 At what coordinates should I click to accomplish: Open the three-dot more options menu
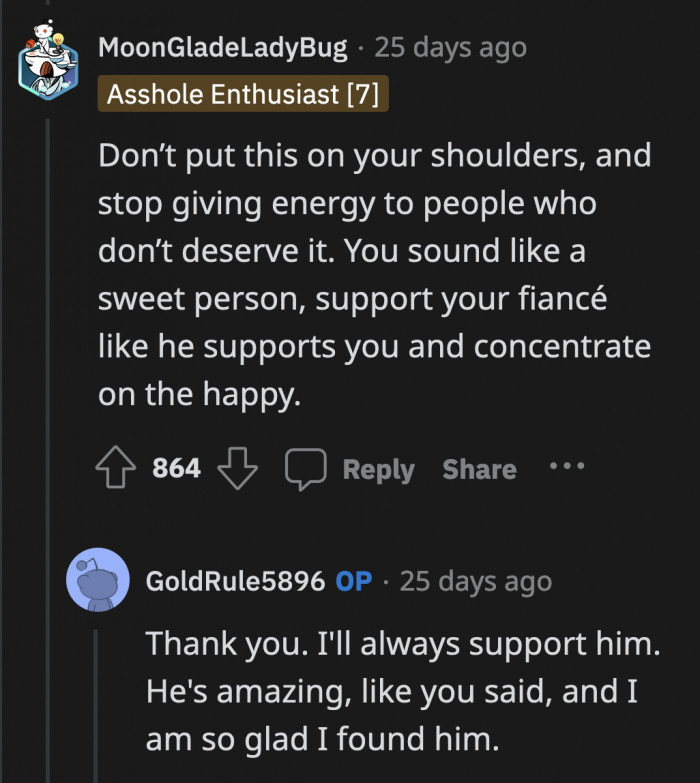566,467
